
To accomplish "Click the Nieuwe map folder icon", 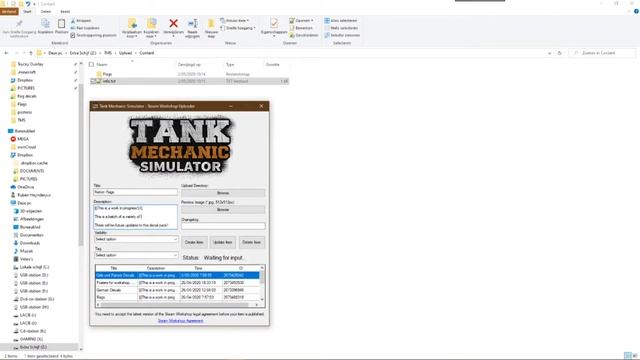I will click(211, 24).
